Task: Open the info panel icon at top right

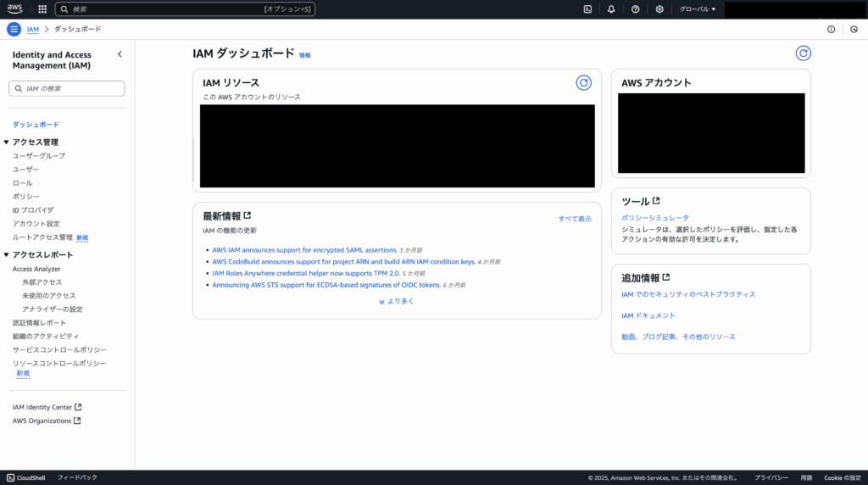Action: pos(831,30)
